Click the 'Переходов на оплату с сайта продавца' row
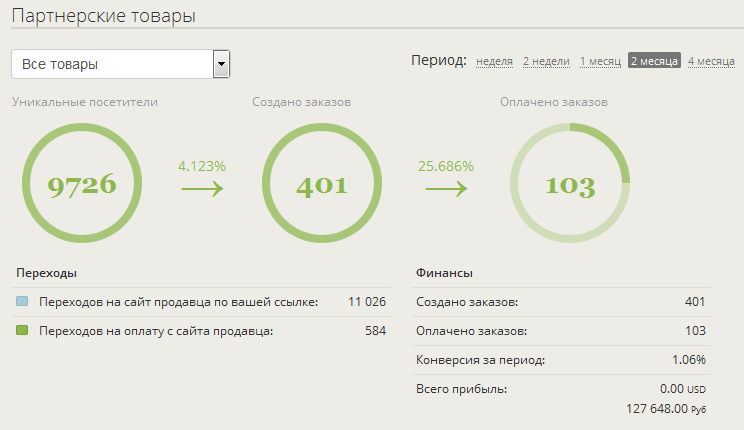This screenshot has width=744, height=430. tap(155, 330)
